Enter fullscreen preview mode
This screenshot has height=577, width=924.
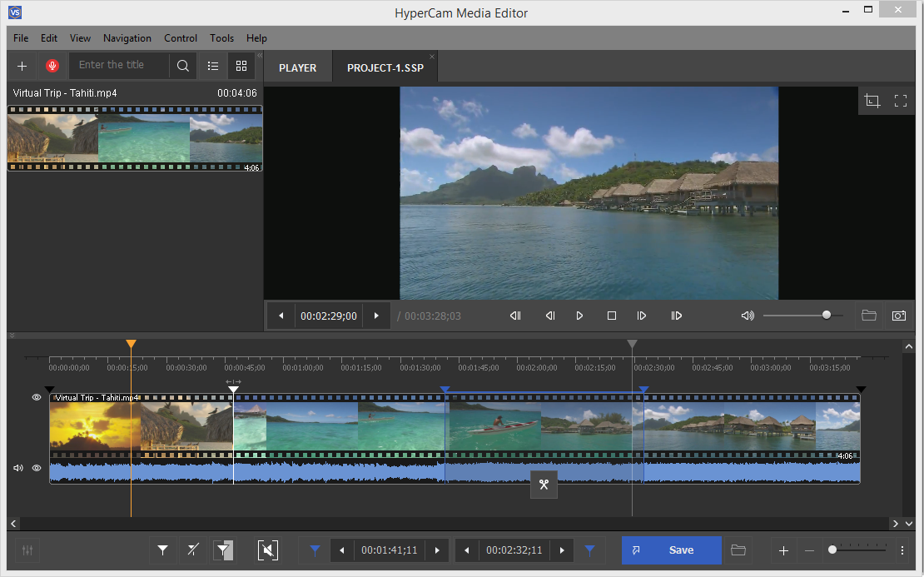click(900, 101)
